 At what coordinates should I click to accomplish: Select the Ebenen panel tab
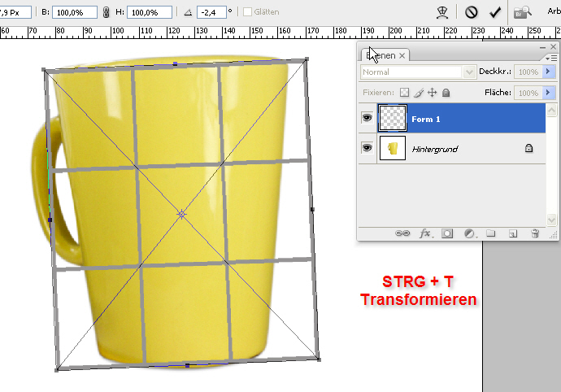[x=383, y=55]
